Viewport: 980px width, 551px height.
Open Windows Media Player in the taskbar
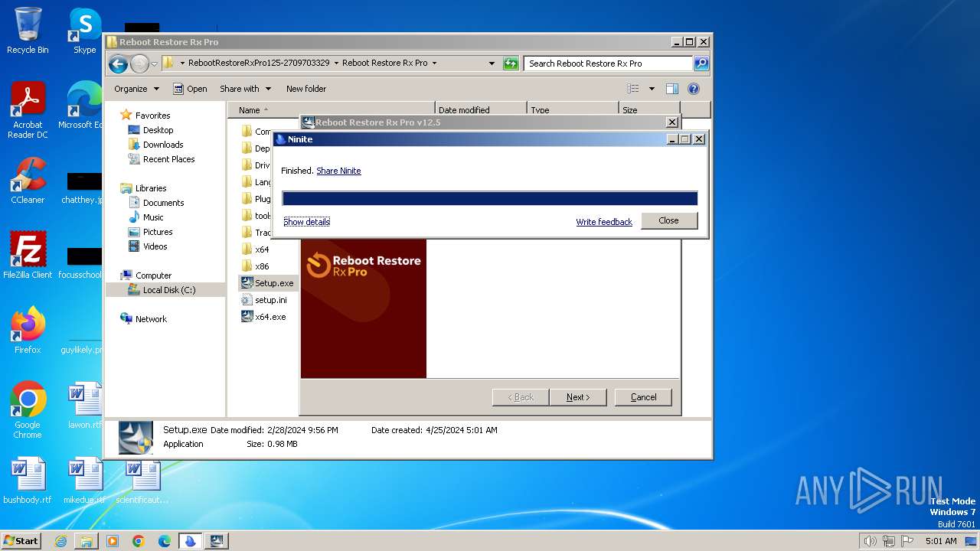(x=113, y=541)
